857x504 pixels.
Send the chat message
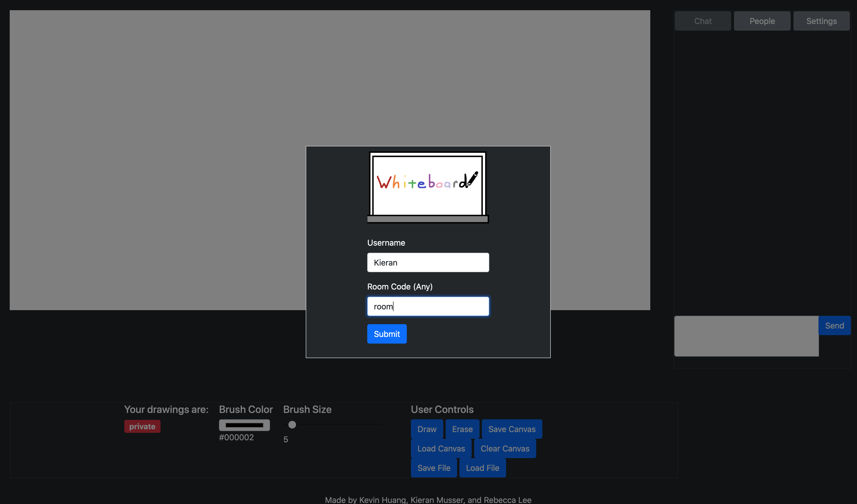834,325
